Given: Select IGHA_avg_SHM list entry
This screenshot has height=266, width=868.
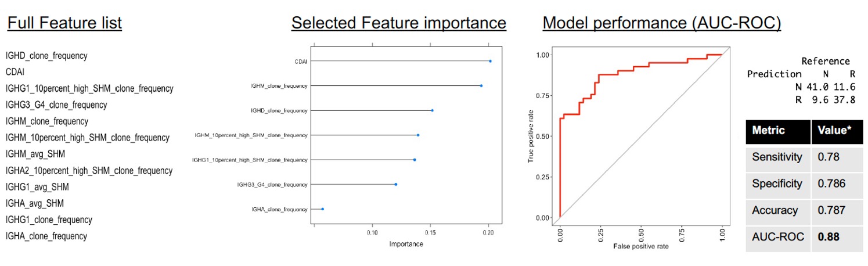Looking at the screenshot, I should [35, 203].
